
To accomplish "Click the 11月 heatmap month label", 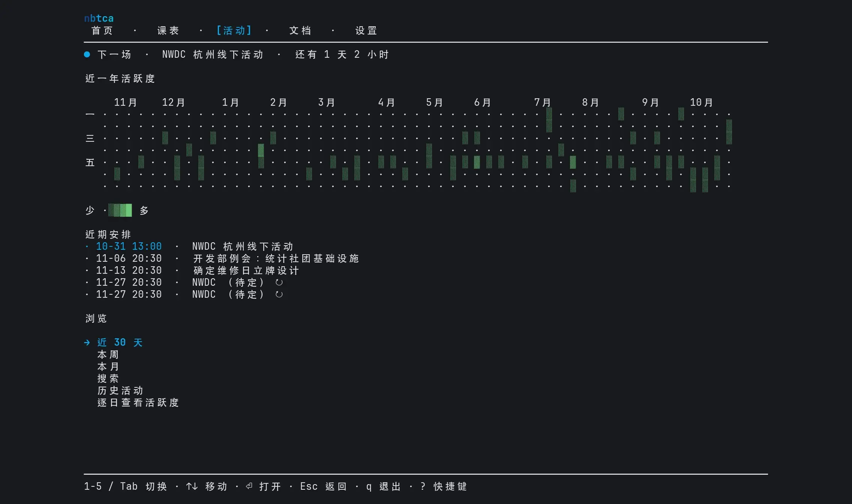I will [x=126, y=102].
